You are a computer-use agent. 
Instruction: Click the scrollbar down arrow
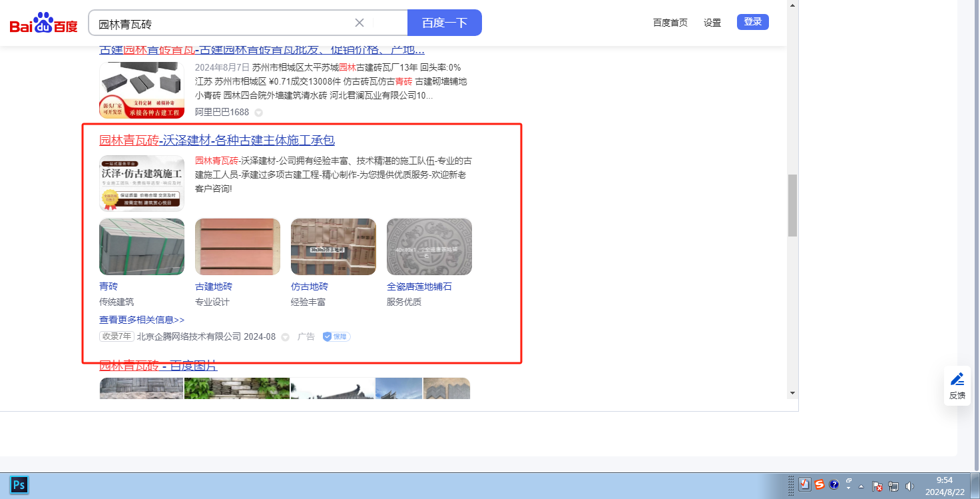pyautogui.click(x=792, y=393)
